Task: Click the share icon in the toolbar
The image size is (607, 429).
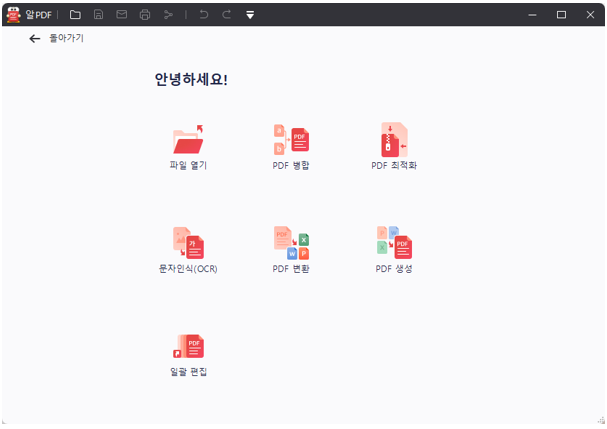Action: [x=168, y=15]
